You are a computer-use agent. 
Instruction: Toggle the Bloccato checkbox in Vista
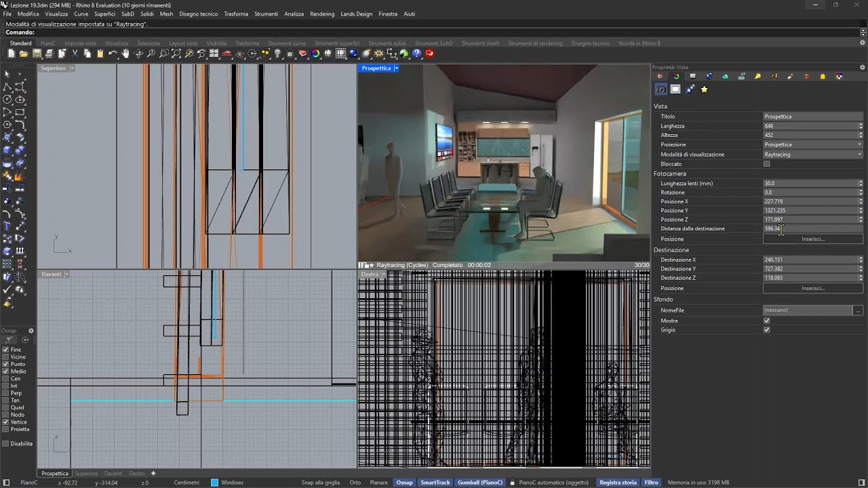(767, 164)
